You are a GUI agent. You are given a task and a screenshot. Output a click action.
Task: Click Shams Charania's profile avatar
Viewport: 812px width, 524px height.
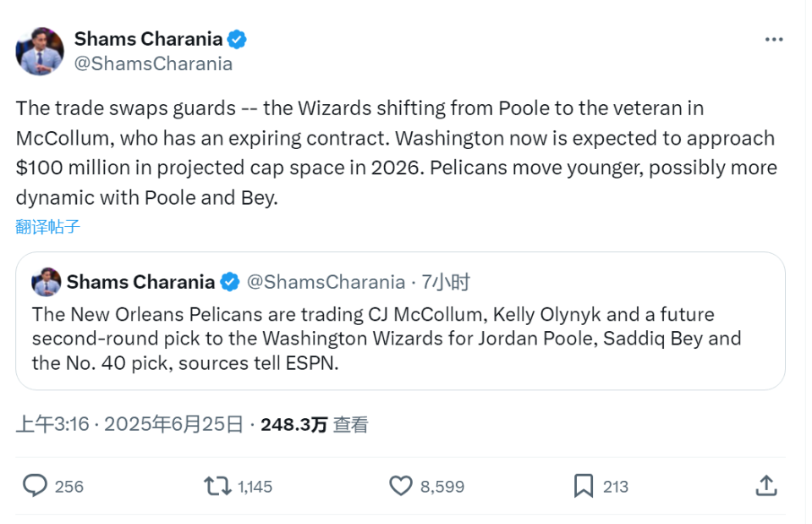[x=40, y=50]
